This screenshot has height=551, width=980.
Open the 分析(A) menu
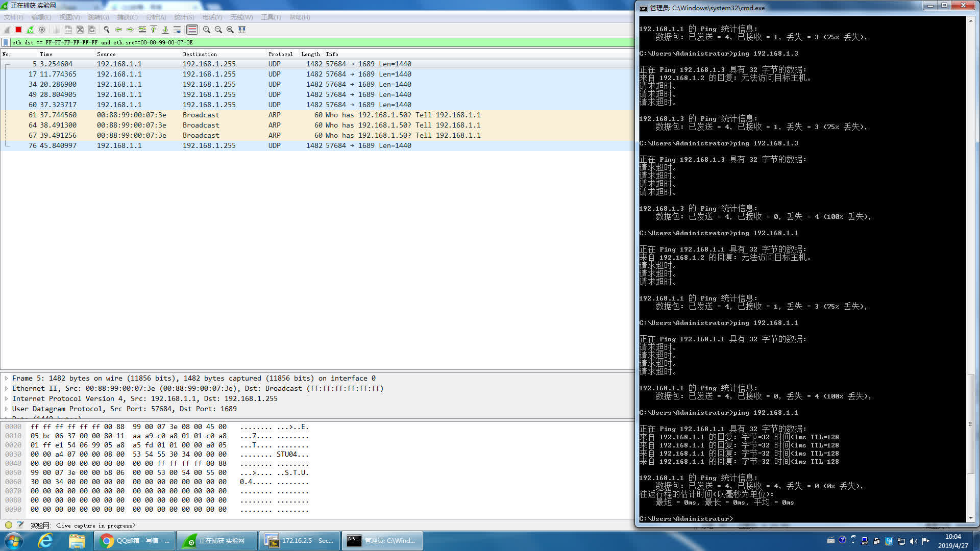(x=156, y=17)
